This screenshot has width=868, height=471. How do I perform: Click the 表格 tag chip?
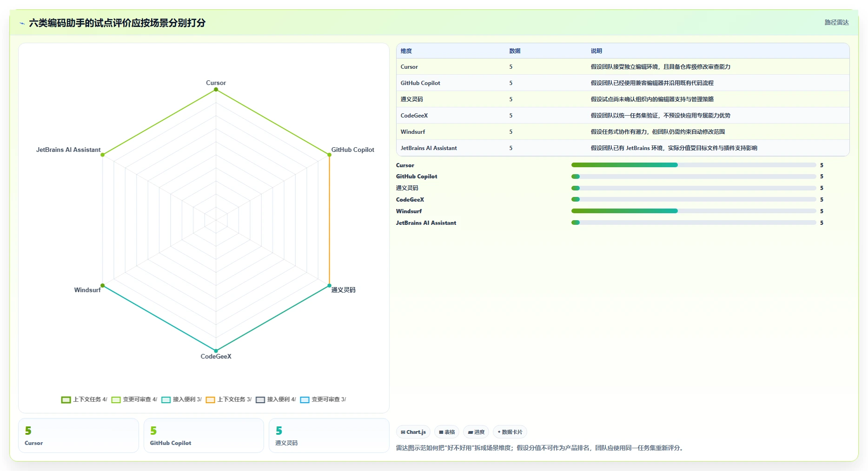pyautogui.click(x=447, y=432)
